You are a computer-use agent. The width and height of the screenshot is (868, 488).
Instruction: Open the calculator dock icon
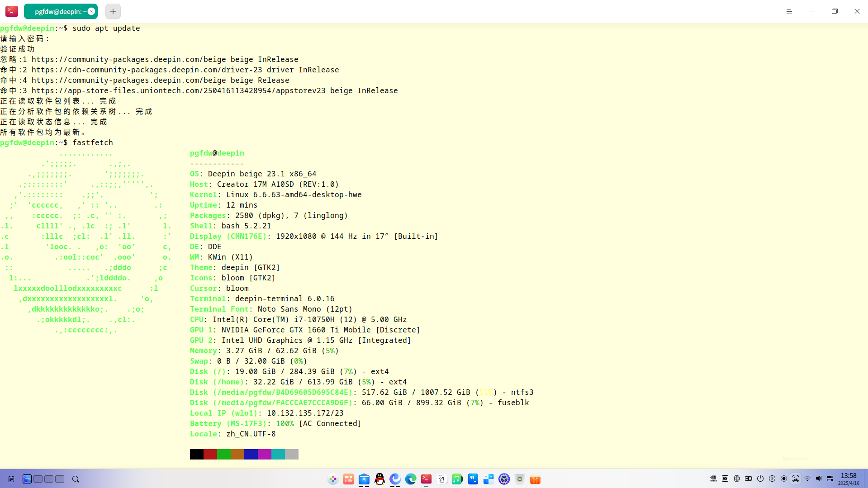pyautogui.click(x=489, y=479)
